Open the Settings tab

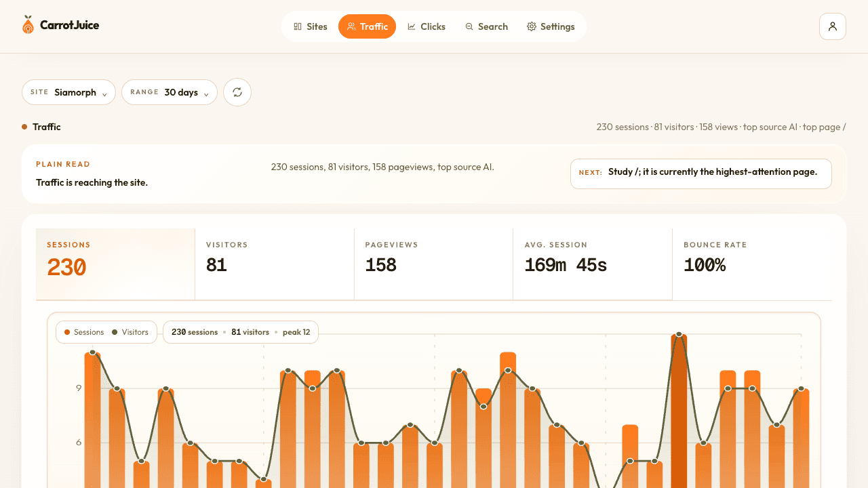[x=551, y=26]
